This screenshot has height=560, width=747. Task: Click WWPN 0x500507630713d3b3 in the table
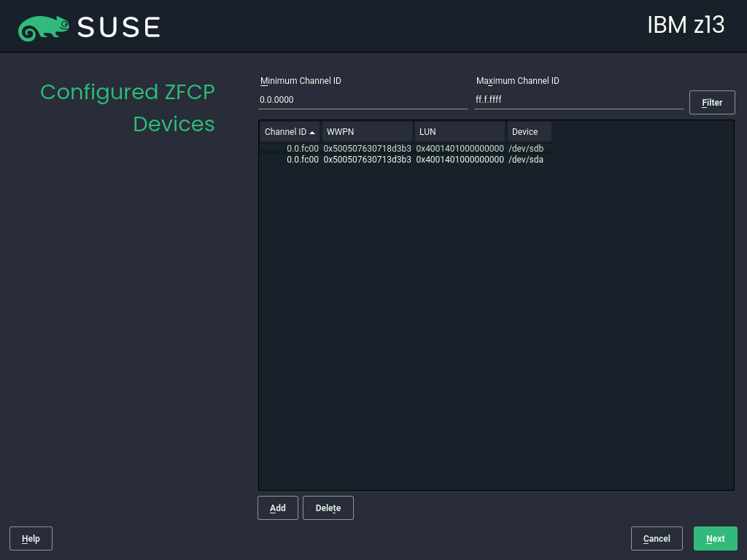(367, 160)
